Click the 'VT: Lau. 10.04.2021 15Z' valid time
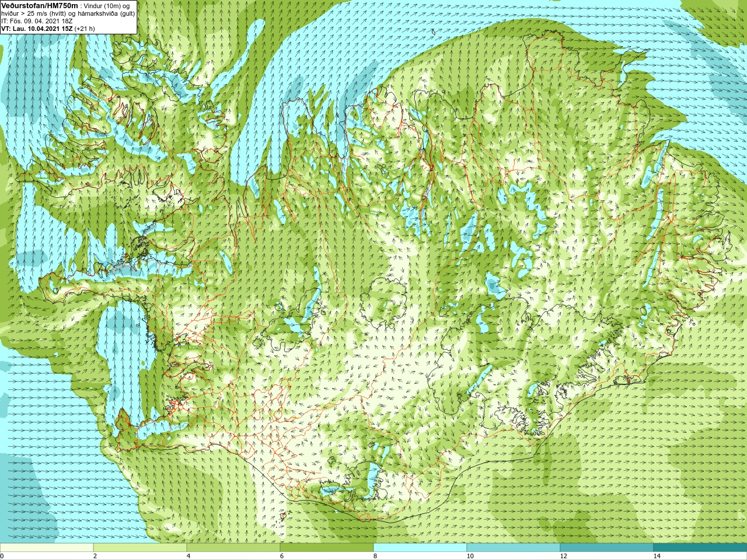 pyautogui.click(x=37, y=29)
